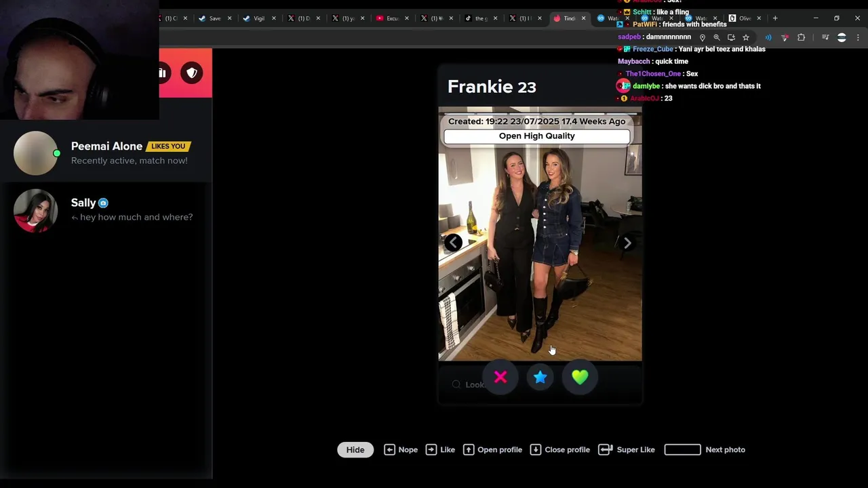
Task: Click the green heart Like button
Action: pyautogui.click(x=580, y=377)
